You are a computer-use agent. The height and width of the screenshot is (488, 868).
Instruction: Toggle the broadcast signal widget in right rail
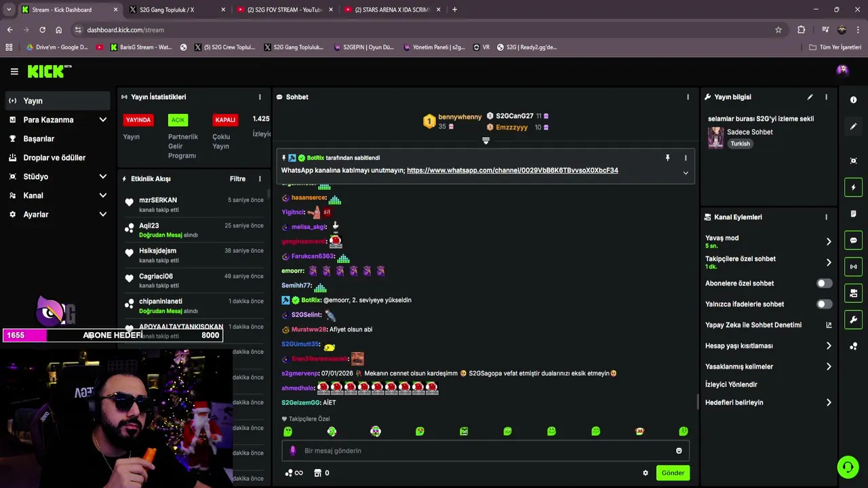click(853, 266)
